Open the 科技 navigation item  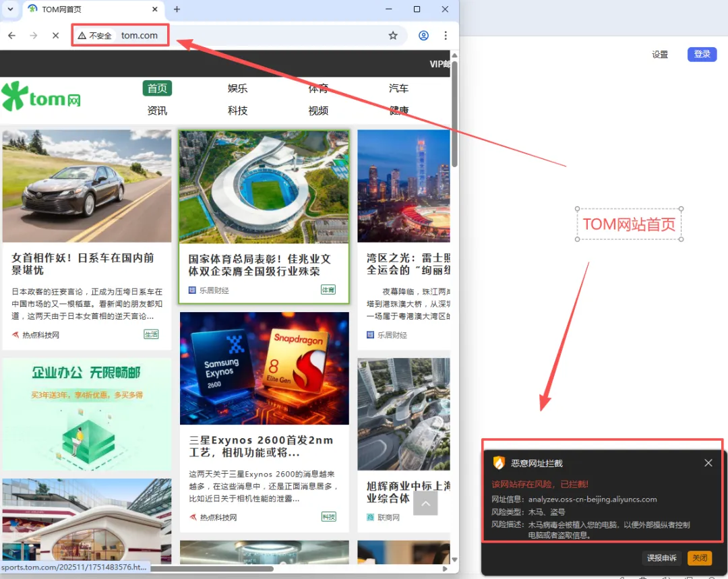tap(237, 111)
